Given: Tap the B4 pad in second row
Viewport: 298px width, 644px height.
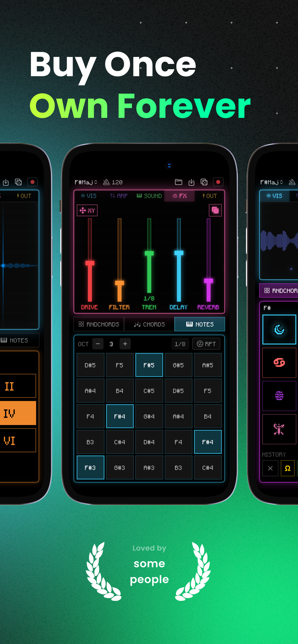Looking at the screenshot, I should [x=120, y=391].
